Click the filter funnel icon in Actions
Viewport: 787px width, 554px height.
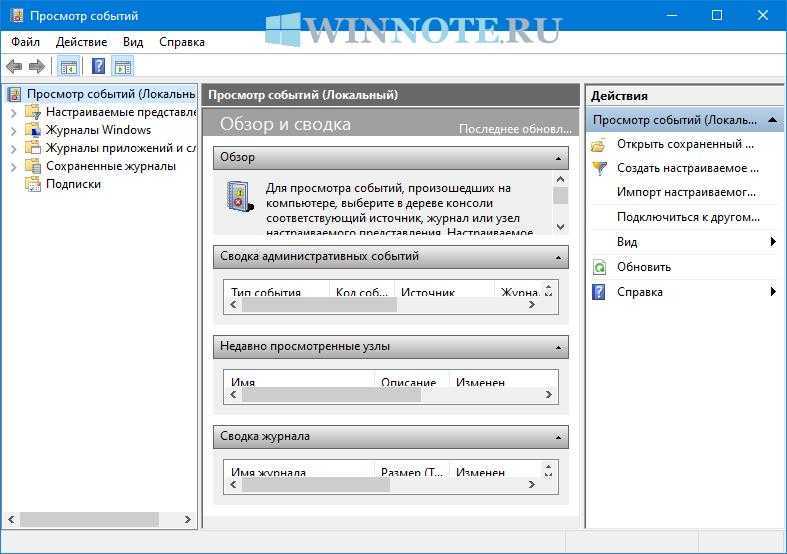click(x=599, y=168)
